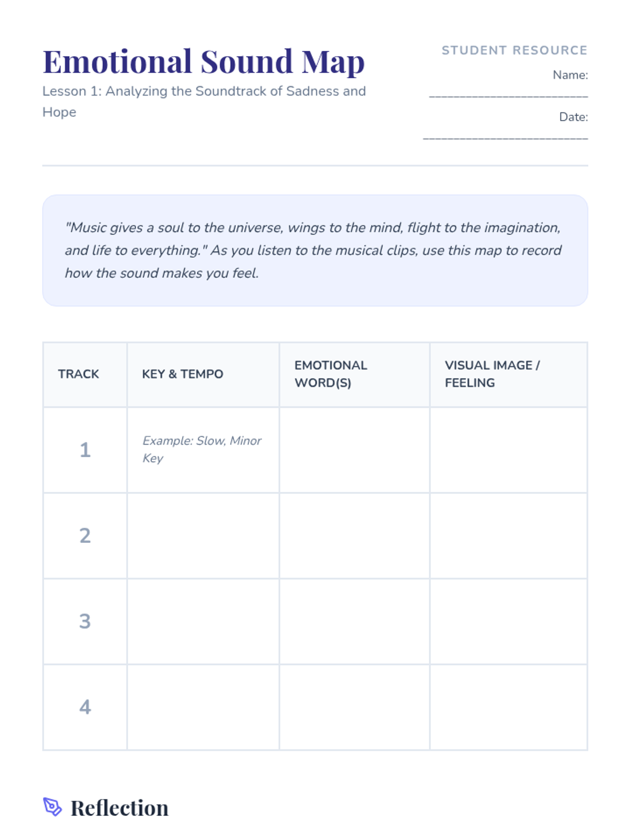Click the Emotional Word(s) column header
This screenshot has width=630, height=840.
(x=331, y=374)
